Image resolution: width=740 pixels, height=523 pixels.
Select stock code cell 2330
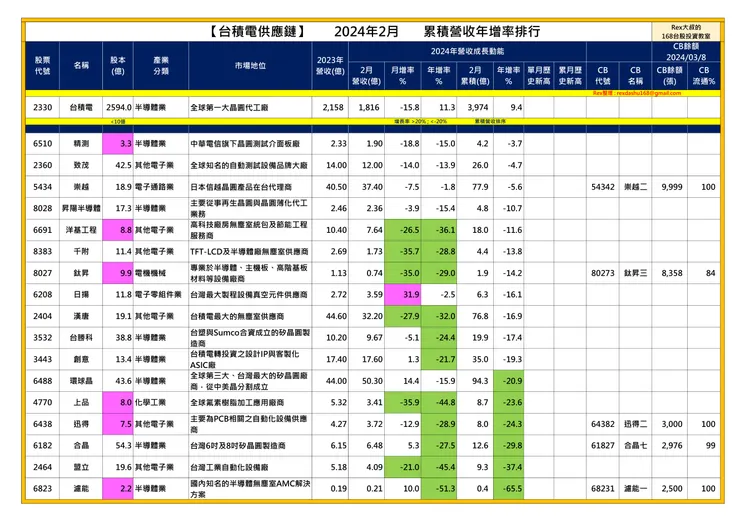pos(42,108)
